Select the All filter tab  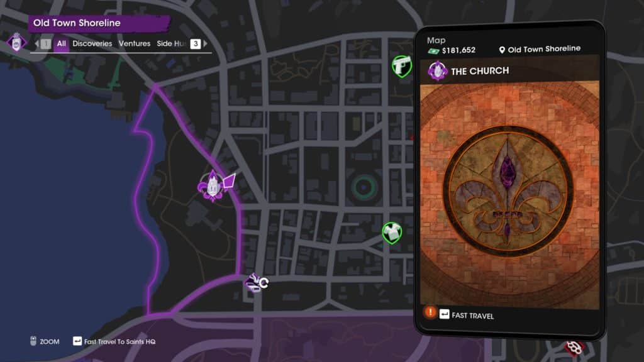61,43
